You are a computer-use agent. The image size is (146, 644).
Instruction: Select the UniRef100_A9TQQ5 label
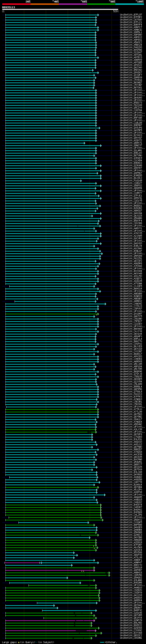(131, 63)
